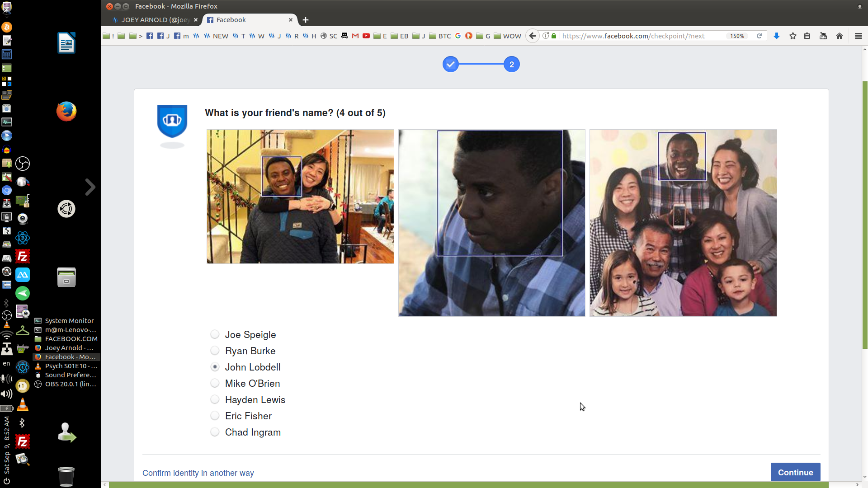
Task: Bookmark this page with the star icon
Action: tap(793, 36)
